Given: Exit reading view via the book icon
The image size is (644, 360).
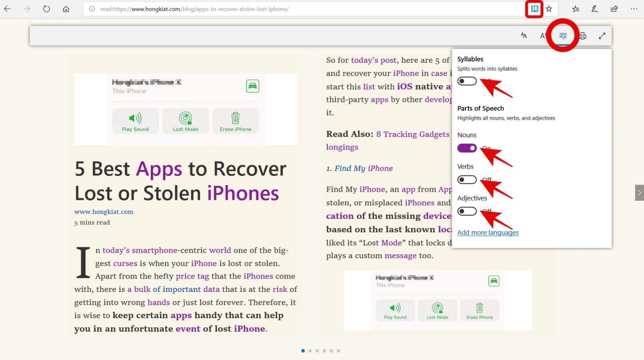Looking at the screenshot, I should [x=535, y=9].
